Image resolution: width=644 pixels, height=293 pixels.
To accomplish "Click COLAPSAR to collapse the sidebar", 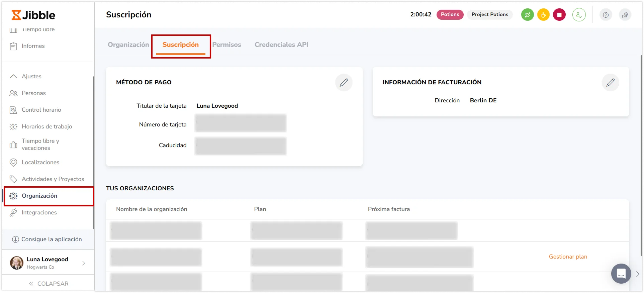I will (49, 284).
